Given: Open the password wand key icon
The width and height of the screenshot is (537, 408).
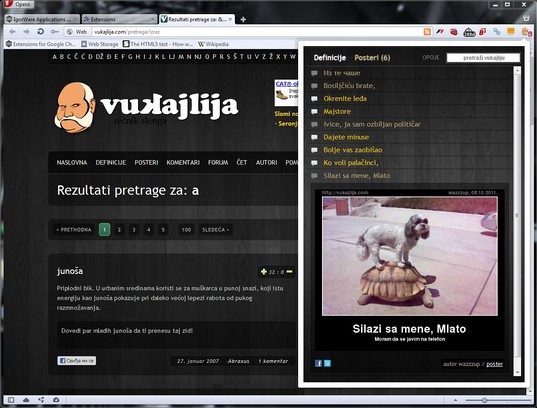Looking at the screenshot, I should [55, 32].
